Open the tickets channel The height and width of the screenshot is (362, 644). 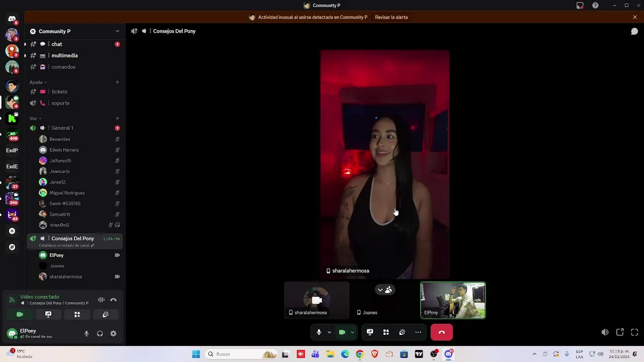tap(74, 92)
